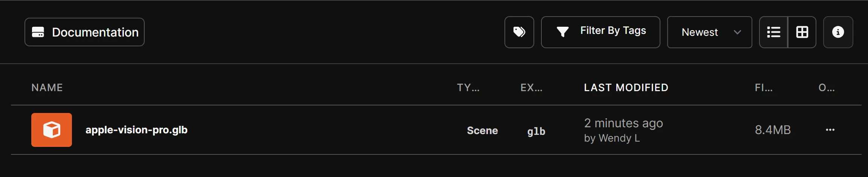The height and width of the screenshot is (177, 868).
Task: Click the funnel filter icon
Action: coord(562,32)
